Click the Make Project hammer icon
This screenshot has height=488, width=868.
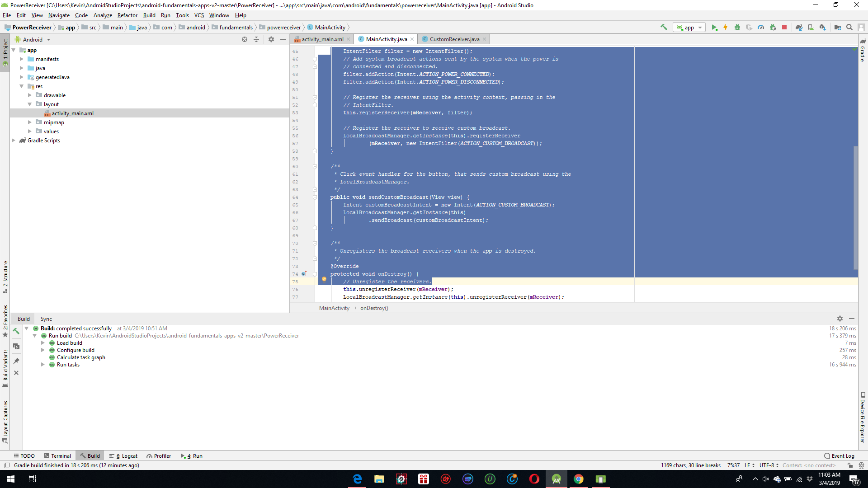[x=664, y=28]
